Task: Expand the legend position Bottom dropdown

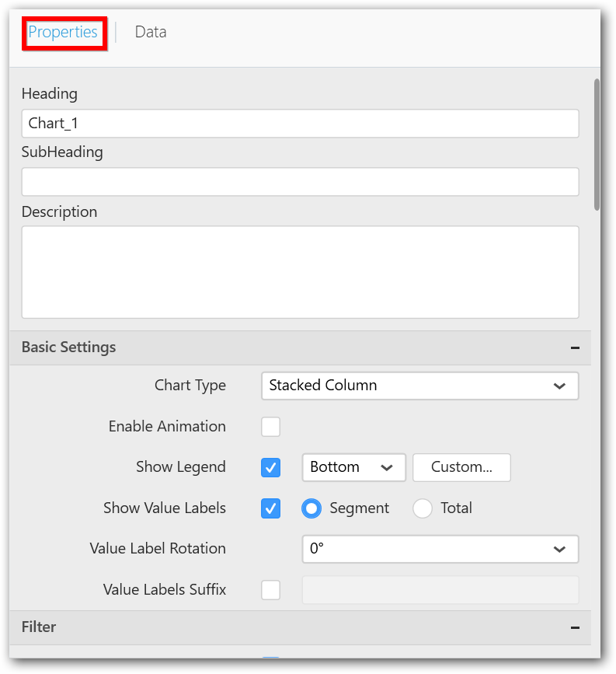Action: tap(353, 467)
